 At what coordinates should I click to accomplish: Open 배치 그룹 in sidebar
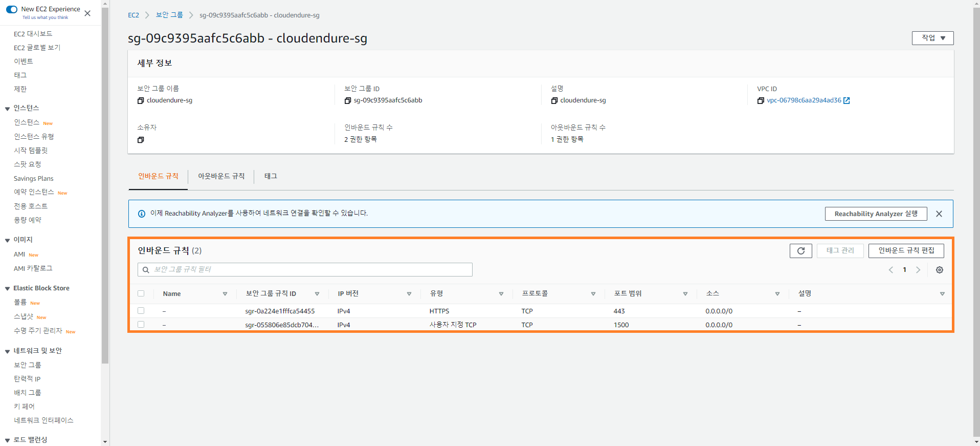(28, 393)
